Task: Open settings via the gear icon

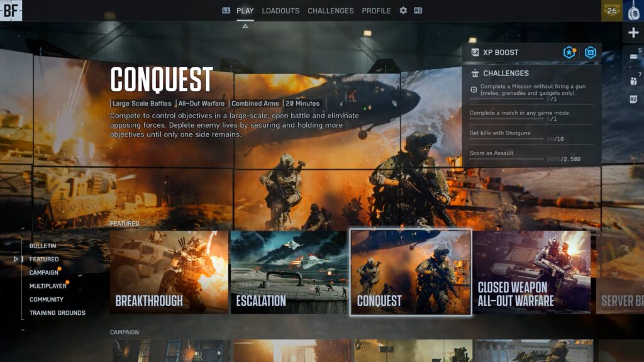Action: (403, 11)
